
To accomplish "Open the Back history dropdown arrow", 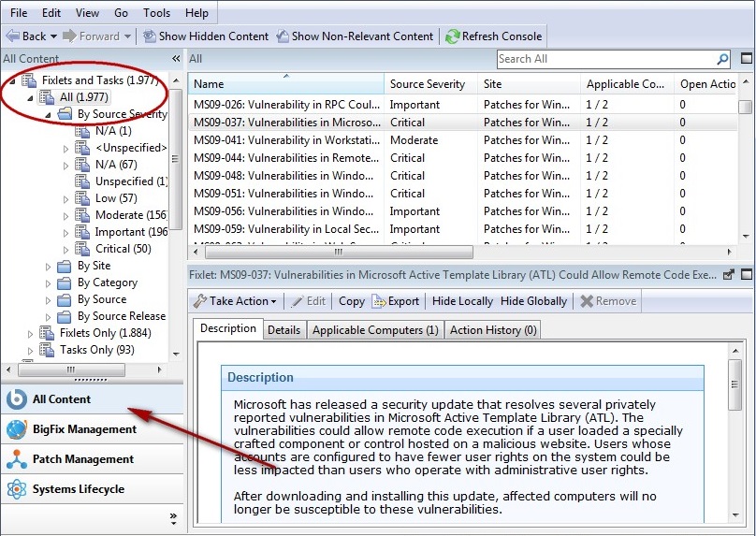I will (x=53, y=36).
